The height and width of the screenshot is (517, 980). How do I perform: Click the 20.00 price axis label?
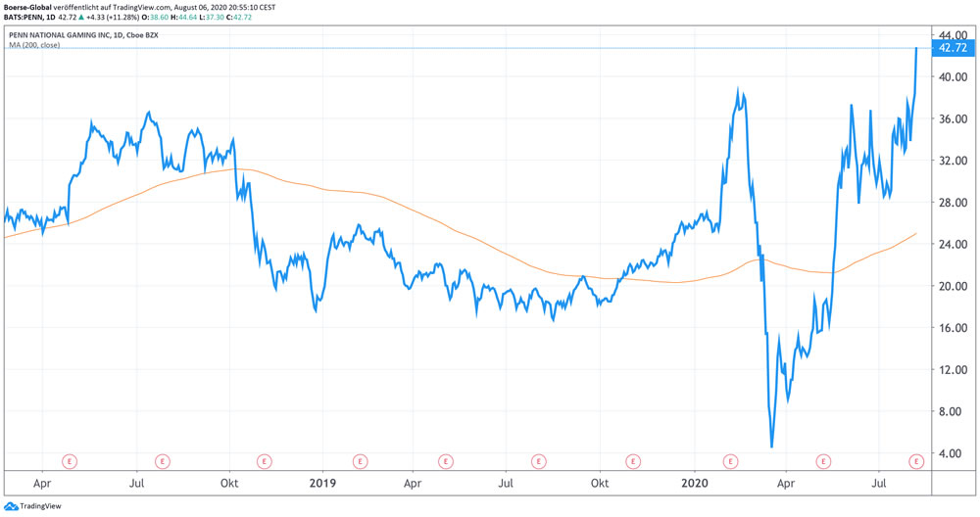[x=953, y=286]
